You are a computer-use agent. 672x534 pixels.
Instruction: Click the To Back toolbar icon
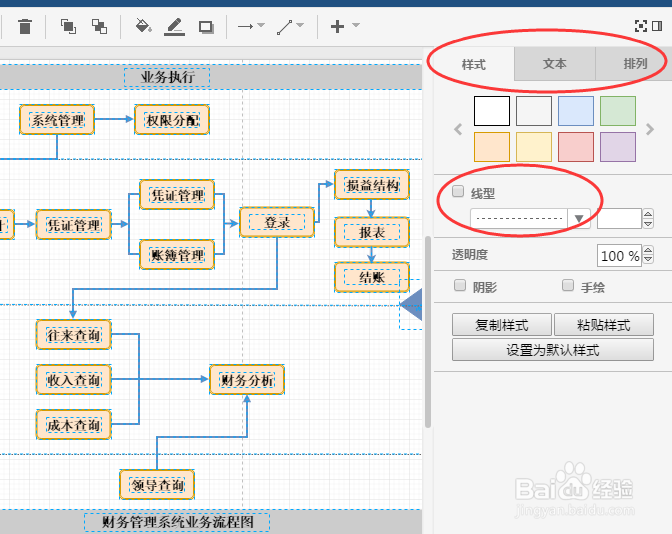[99, 26]
